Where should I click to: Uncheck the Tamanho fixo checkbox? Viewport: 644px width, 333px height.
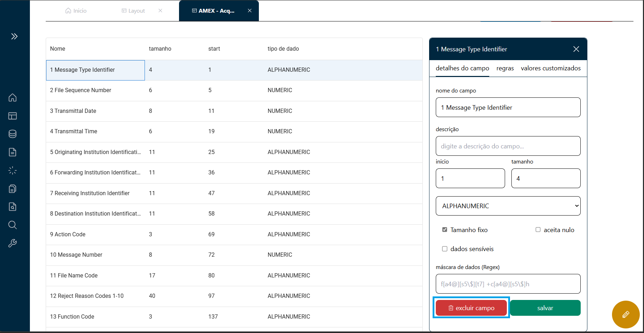(x=445, y=230)
